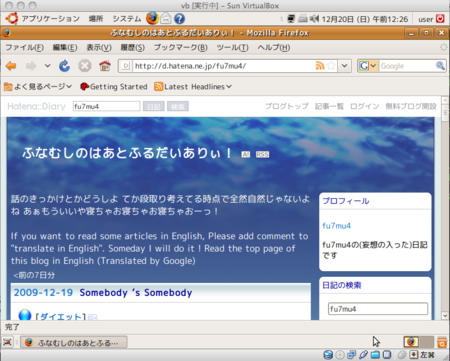Click the small badge before the RSS badge
The image size is (450, 361).
tap(246, 154)
